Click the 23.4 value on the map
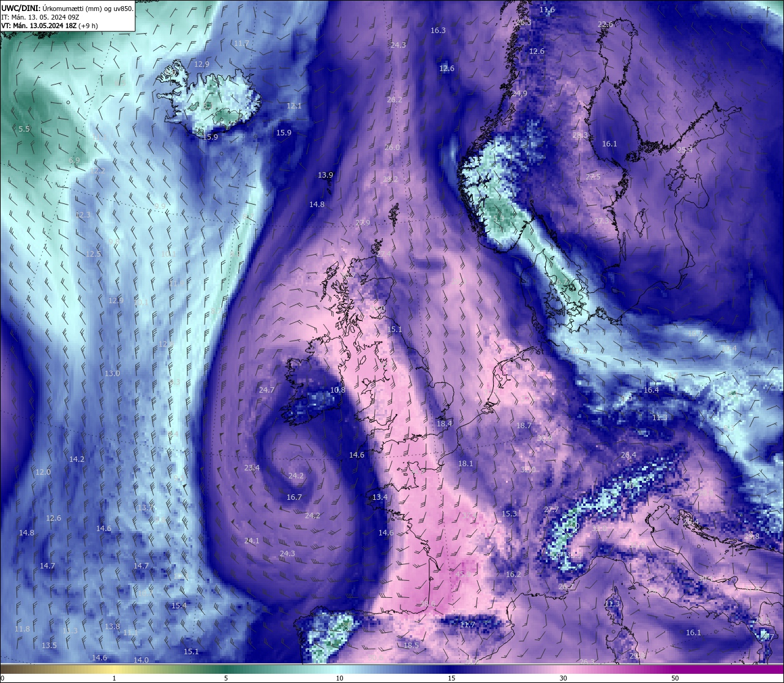 [252, 467]
